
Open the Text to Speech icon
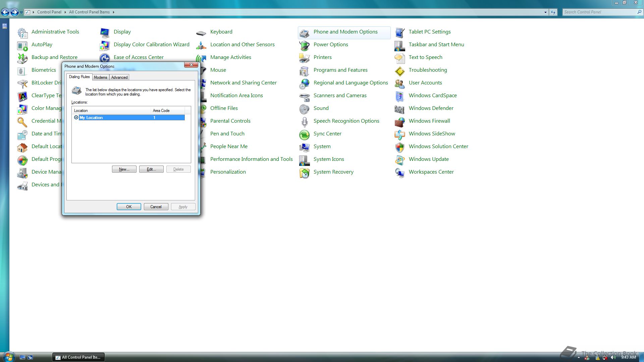400,58
